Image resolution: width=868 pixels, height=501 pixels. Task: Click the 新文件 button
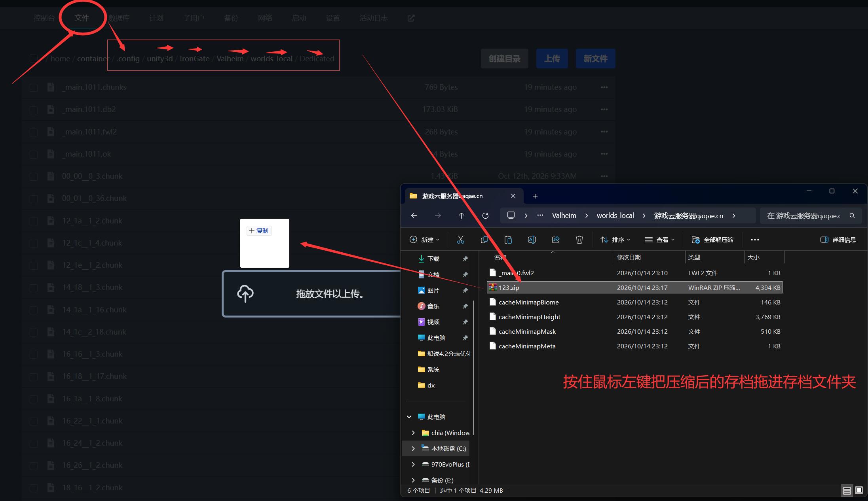[x=596, y=59]
